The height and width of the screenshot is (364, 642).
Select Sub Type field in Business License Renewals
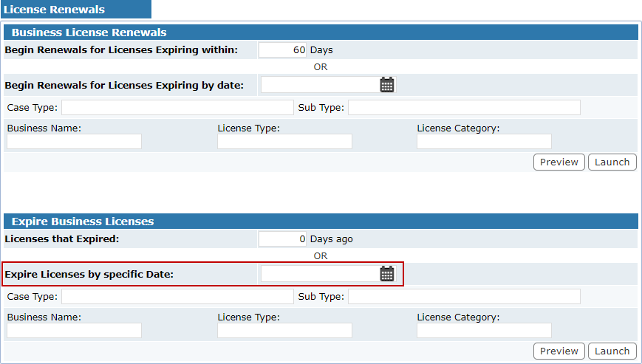click(x=464, y=108)
